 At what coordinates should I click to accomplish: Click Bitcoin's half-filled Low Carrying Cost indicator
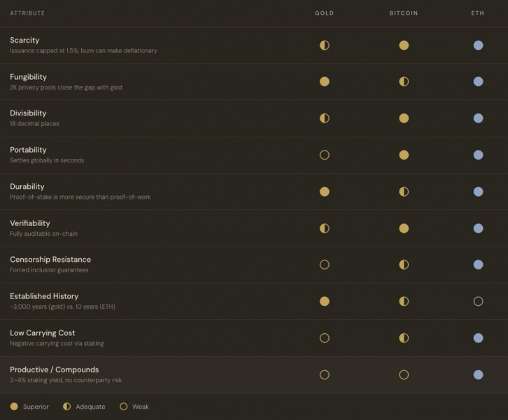pos(404,338)
